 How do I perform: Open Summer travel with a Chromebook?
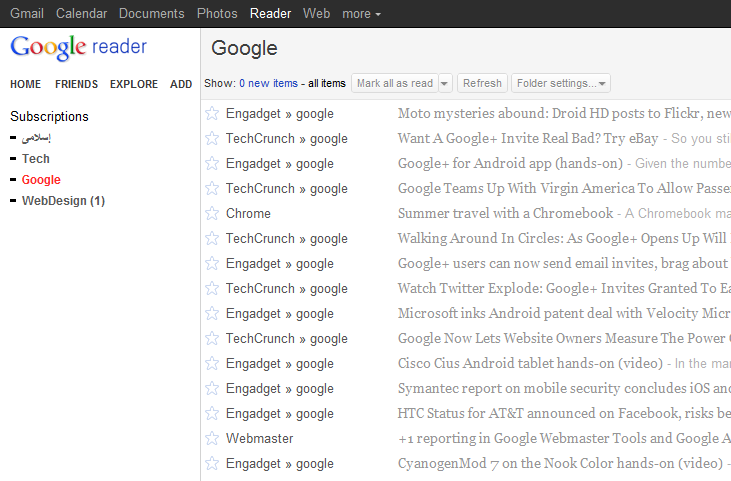pyautogui.click(x=505, y=213)
